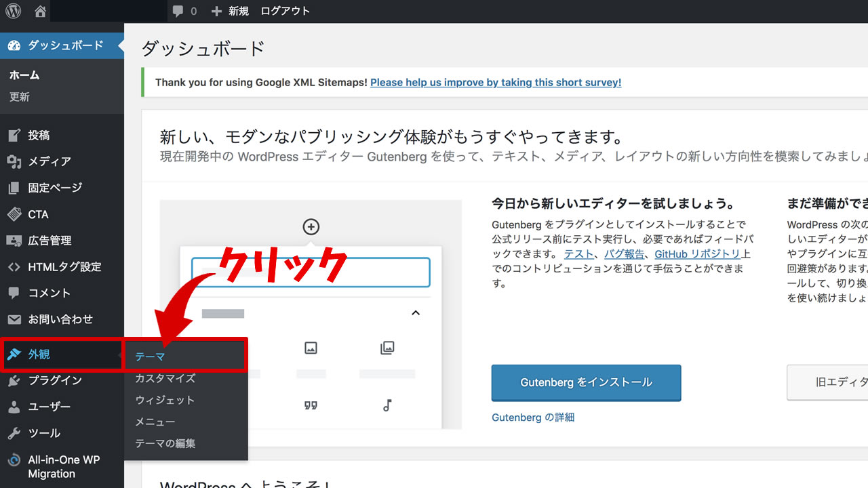
Task: Click the quote block icon in preview
Action: coord(311,405)
